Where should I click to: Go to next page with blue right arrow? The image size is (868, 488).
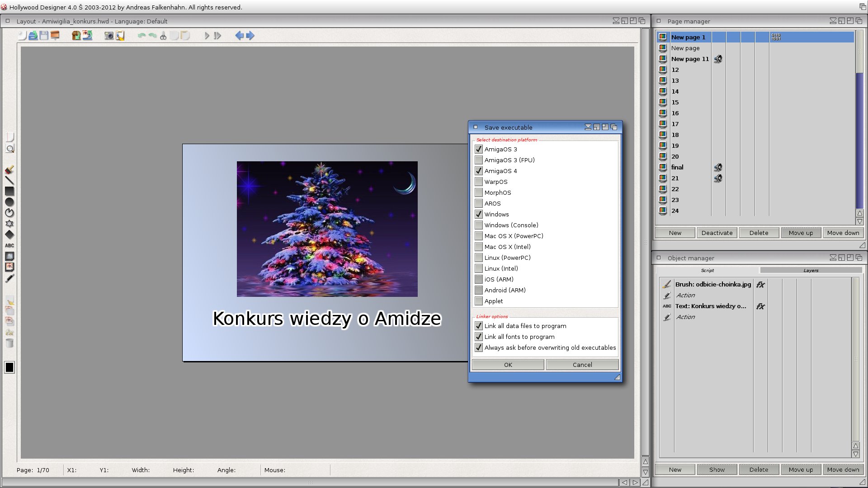coord(250,35)
